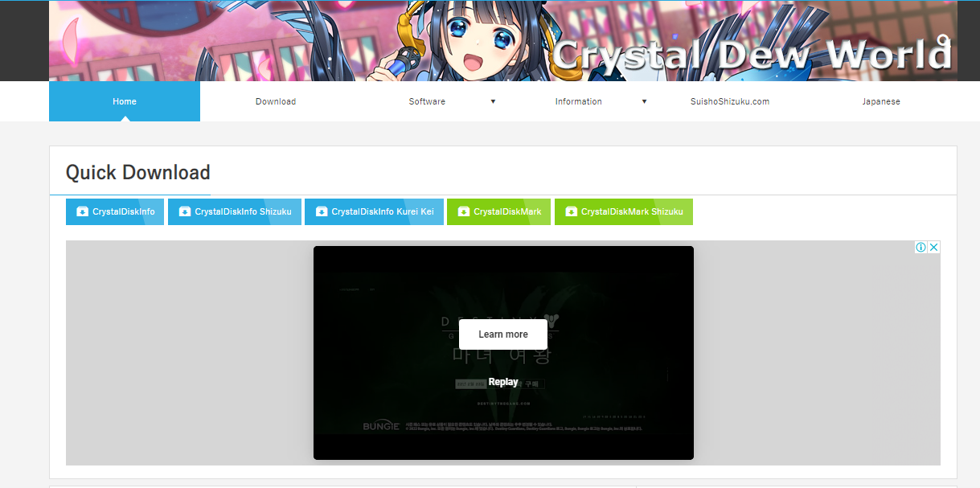
Task: Go to the Download menu item
Action: 276,101
